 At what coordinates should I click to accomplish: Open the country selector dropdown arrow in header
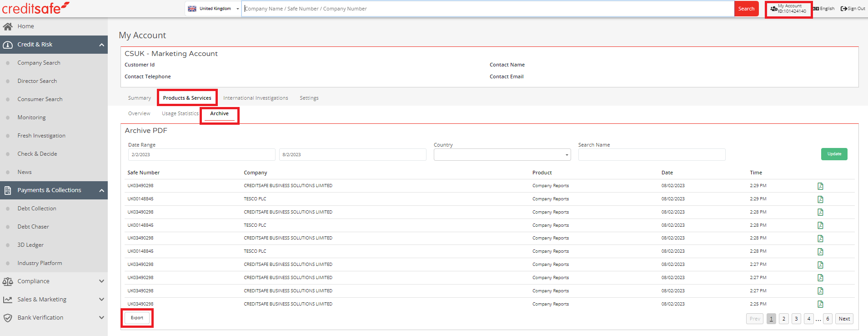pos(237,9)
